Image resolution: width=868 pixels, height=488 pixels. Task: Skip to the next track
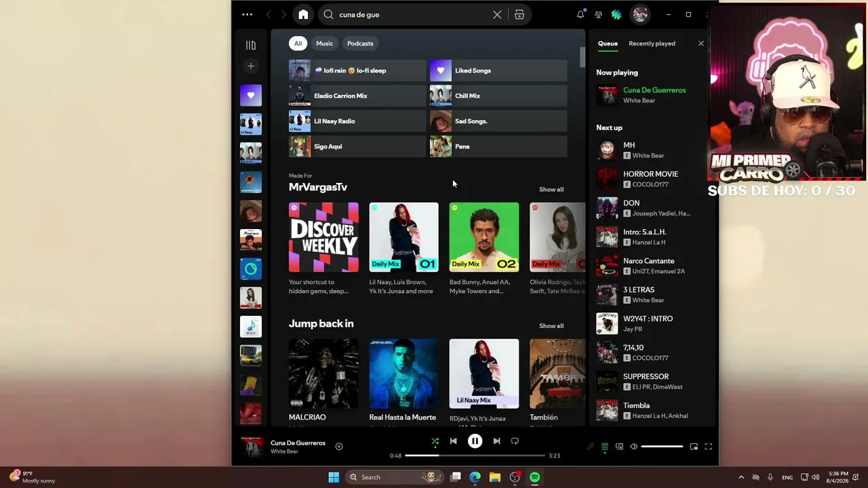click(496, 441)
